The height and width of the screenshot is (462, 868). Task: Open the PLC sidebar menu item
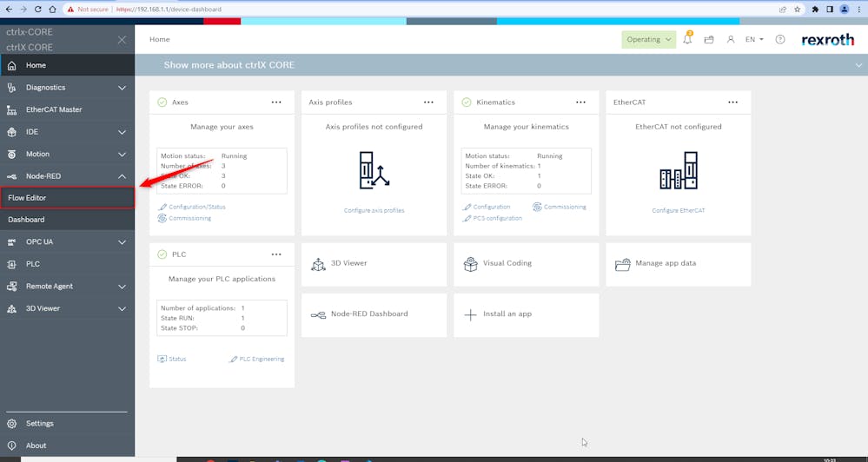(67, 264)
